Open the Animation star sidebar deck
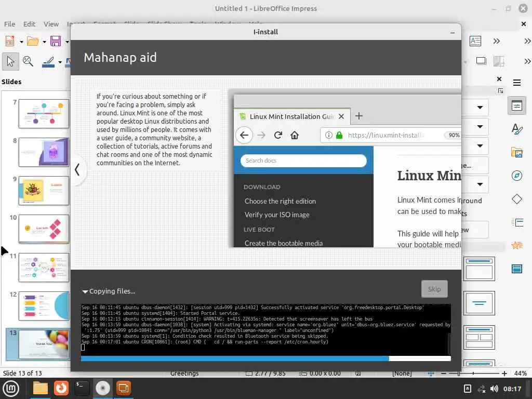The width and height of the screenshot is (532, 399). (x=517, y=245)
